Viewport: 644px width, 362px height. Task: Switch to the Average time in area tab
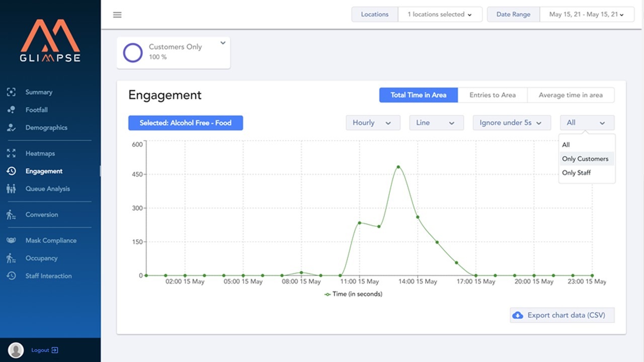point(571,95)
